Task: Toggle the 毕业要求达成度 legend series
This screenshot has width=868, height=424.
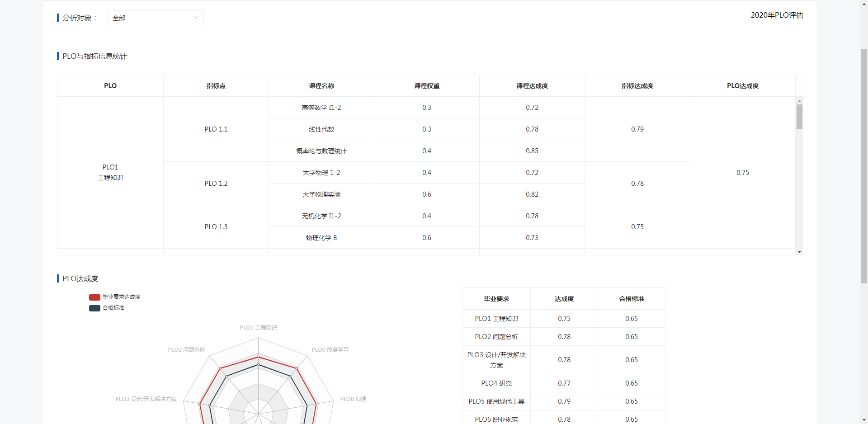Action: tap(121, 297)
